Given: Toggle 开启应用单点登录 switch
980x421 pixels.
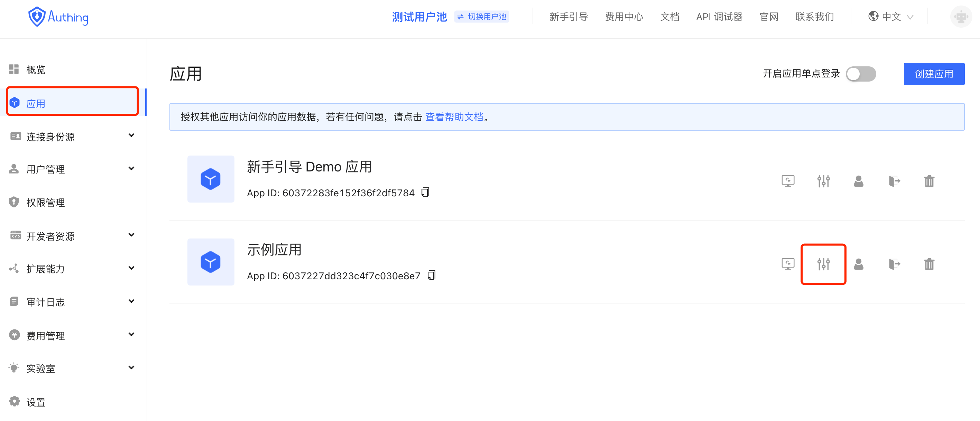Looking at the screenshot, I should [x=861, y=74].
